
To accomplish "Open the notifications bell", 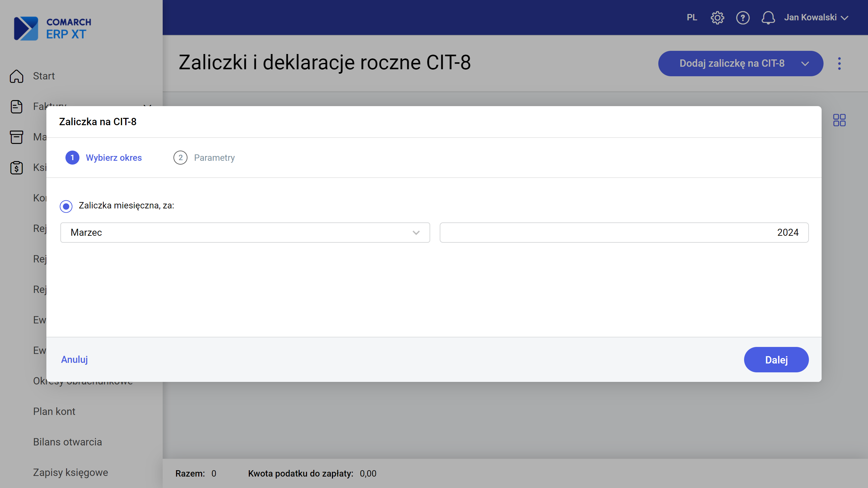I will (x=768, y=17).
